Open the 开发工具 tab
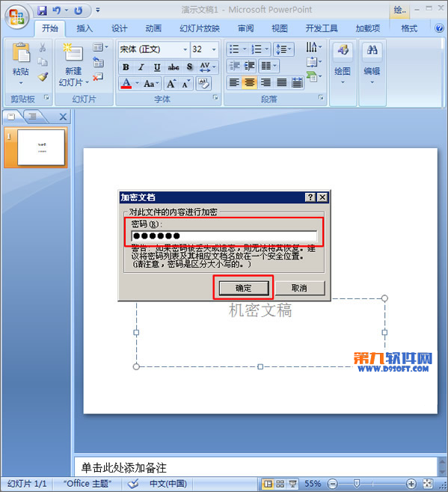This screenshot has height=492, width=448. (x=322, y=28)
